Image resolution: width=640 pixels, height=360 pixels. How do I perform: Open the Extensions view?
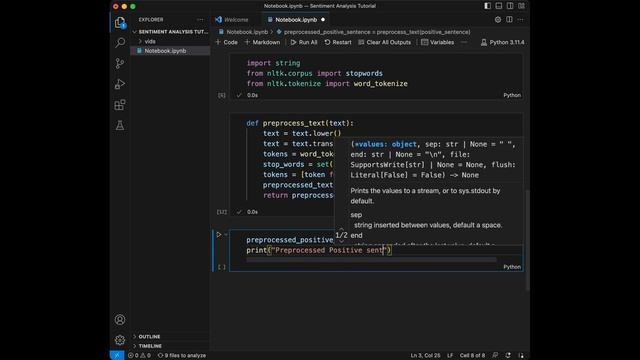pos(120,105)
